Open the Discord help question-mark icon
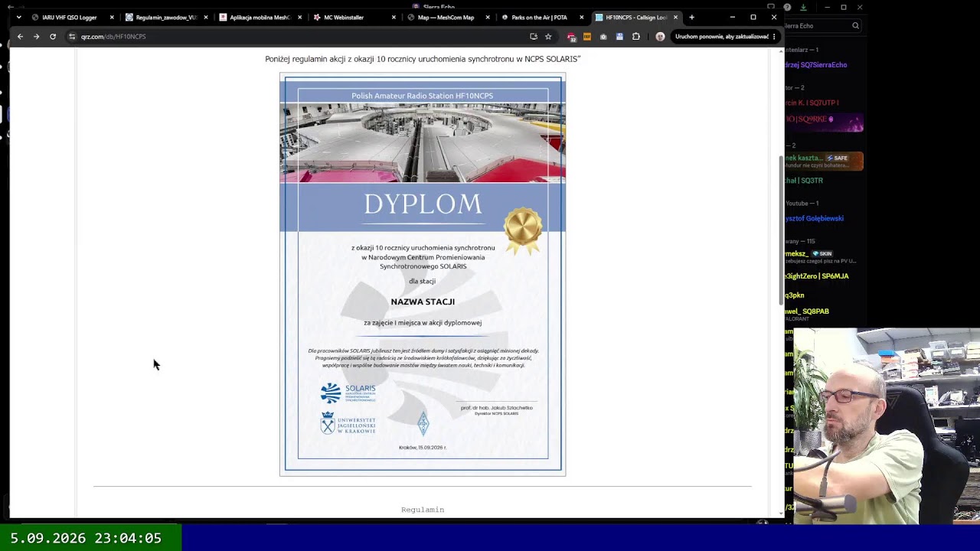 [x=787, y=8]
